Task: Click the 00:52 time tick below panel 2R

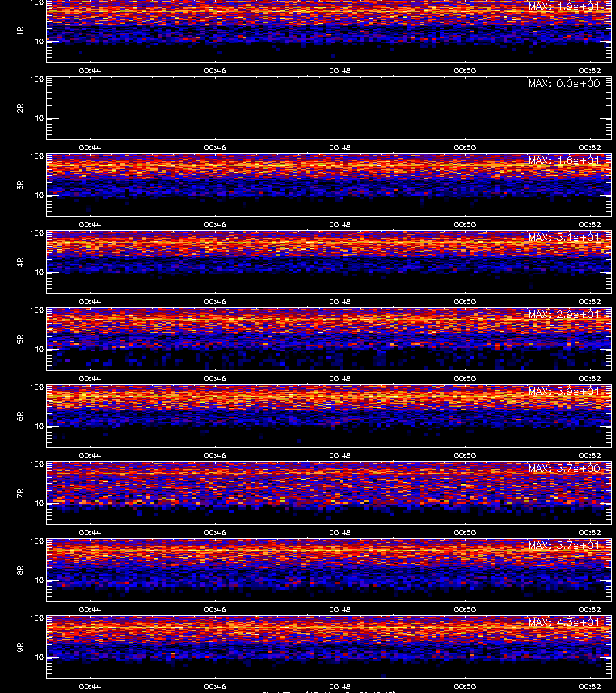Action: coord(590,148)
